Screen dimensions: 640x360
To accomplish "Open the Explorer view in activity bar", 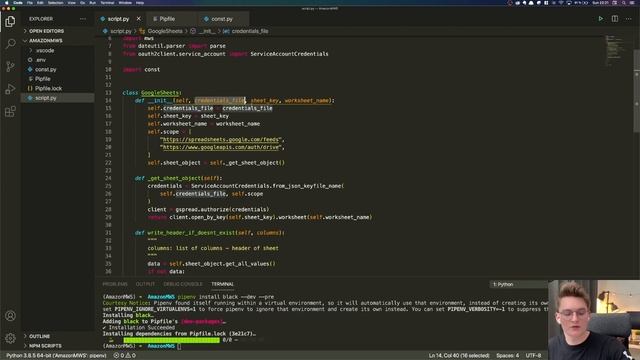I will click(10, 21).
